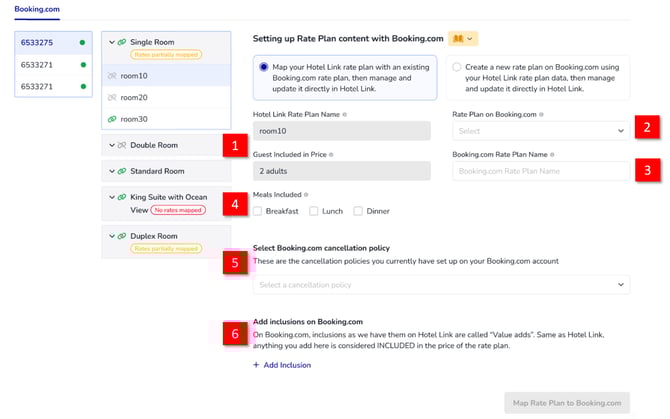Click info icon beside Rate Plan on Booking.com
The height and width of the screenshot is (419, 670).
pos(541,115)
